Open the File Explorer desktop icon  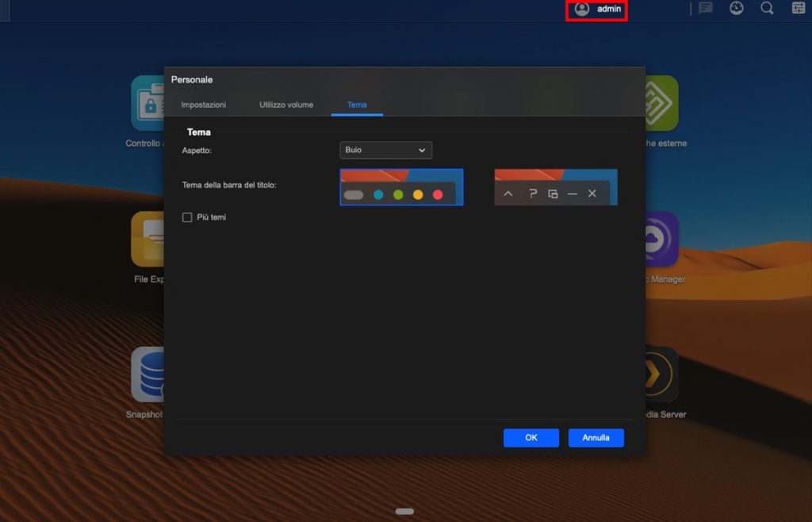pos(147,240)
